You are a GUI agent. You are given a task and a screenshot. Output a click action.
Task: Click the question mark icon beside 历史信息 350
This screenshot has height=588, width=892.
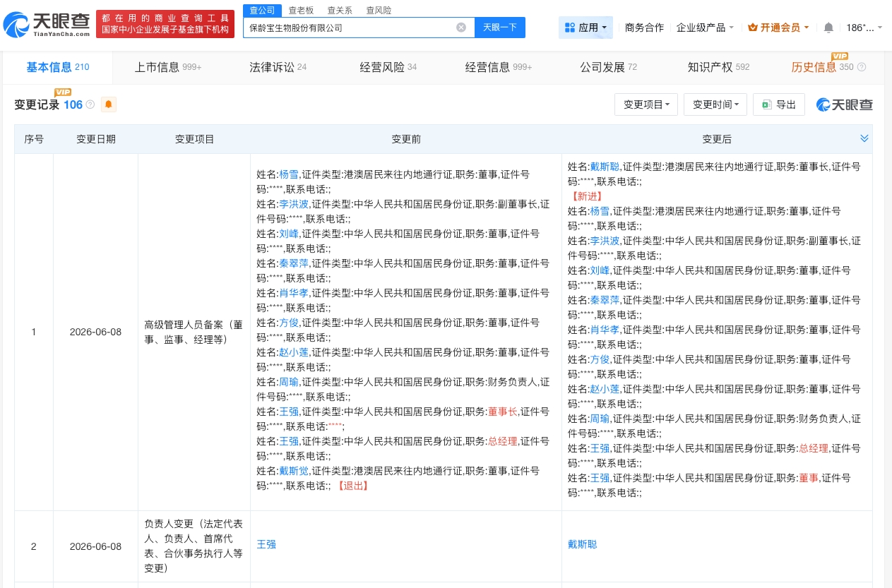862,67
